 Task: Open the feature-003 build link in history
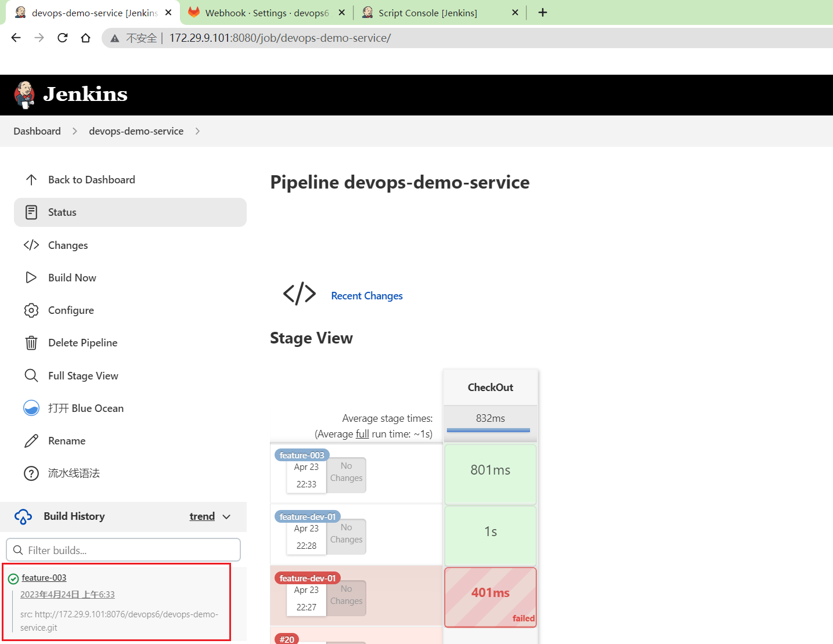[x=44, y=578]
